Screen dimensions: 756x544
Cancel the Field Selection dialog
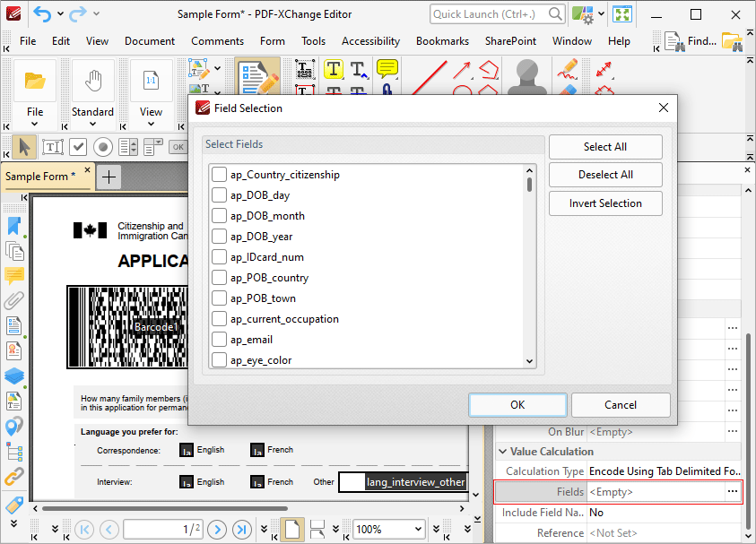621,405
